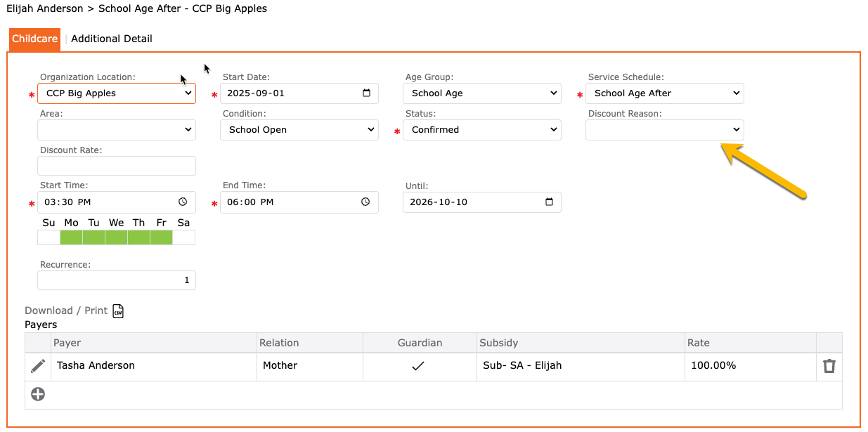Toggle Friday's green day cell
The height and width of the screenshot is (432, 868).
coord(161,237)
